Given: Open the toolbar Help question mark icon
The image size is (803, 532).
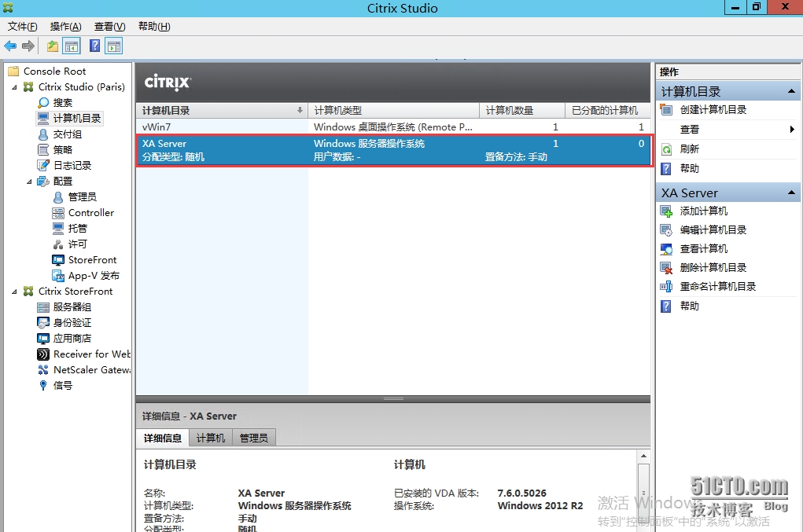Looking at the screenshot, I should pos(94,46).
